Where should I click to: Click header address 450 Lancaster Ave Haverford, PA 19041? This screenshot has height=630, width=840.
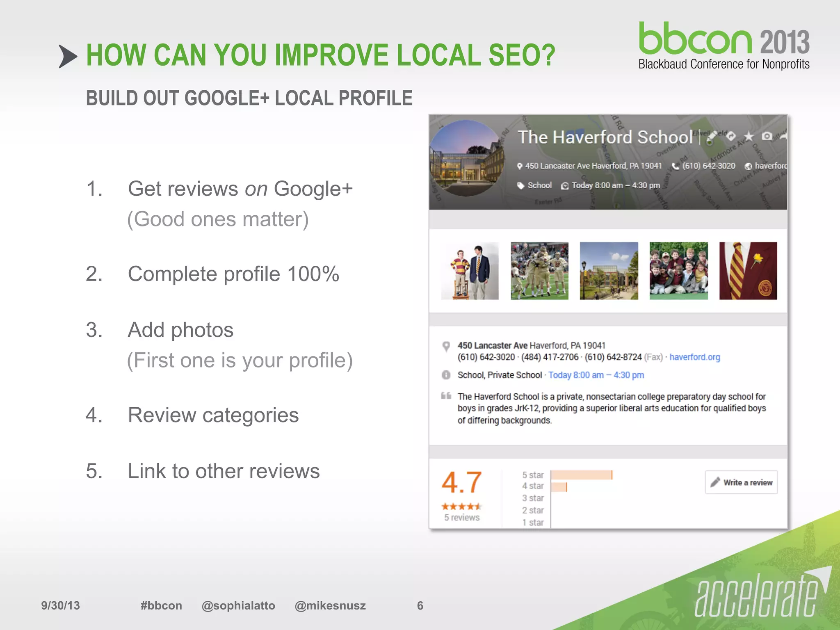tap(593, 166)
